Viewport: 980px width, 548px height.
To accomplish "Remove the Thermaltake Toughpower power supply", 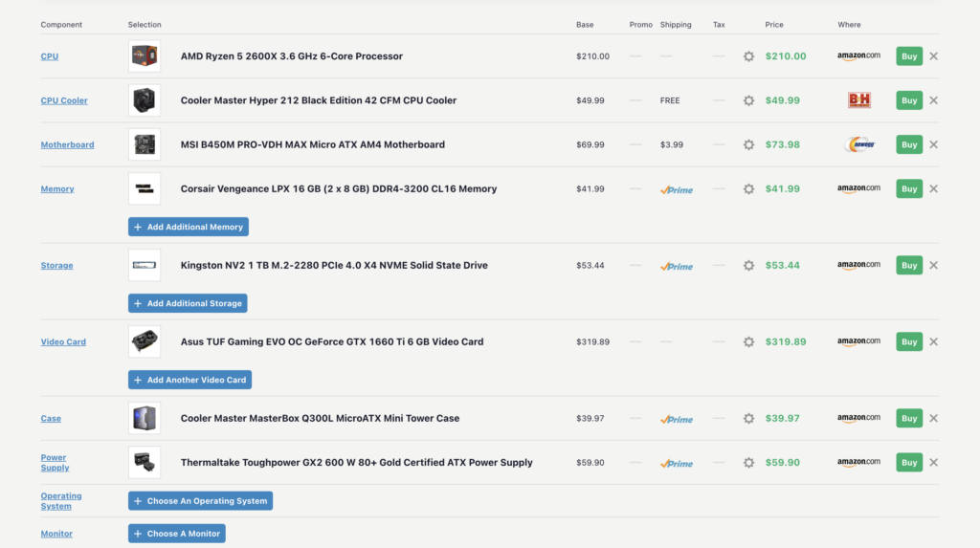I will (x=934, y=462).
